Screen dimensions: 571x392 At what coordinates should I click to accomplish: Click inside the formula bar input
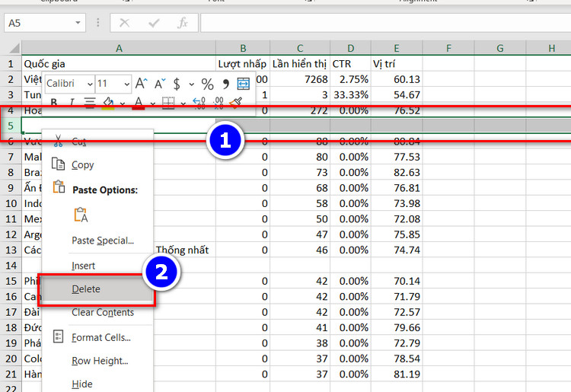coord(386,23)
